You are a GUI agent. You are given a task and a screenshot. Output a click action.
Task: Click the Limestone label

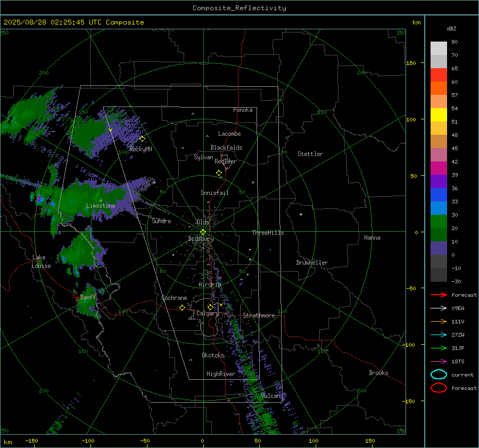tap(101, 206)
